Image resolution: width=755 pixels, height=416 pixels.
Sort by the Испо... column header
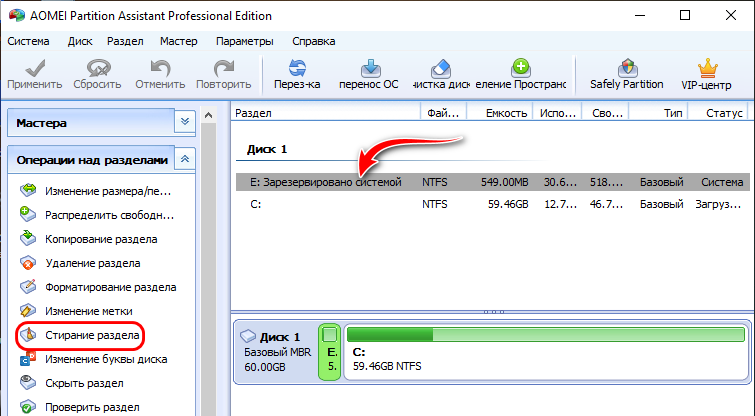[558, 113]
